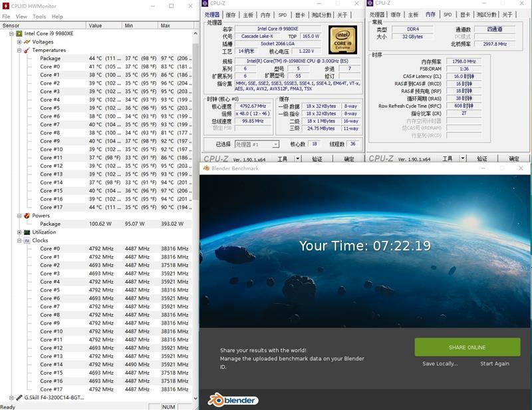Click the Blender logo at the bottom
This screenshot has width=532, height=410.
233,400
